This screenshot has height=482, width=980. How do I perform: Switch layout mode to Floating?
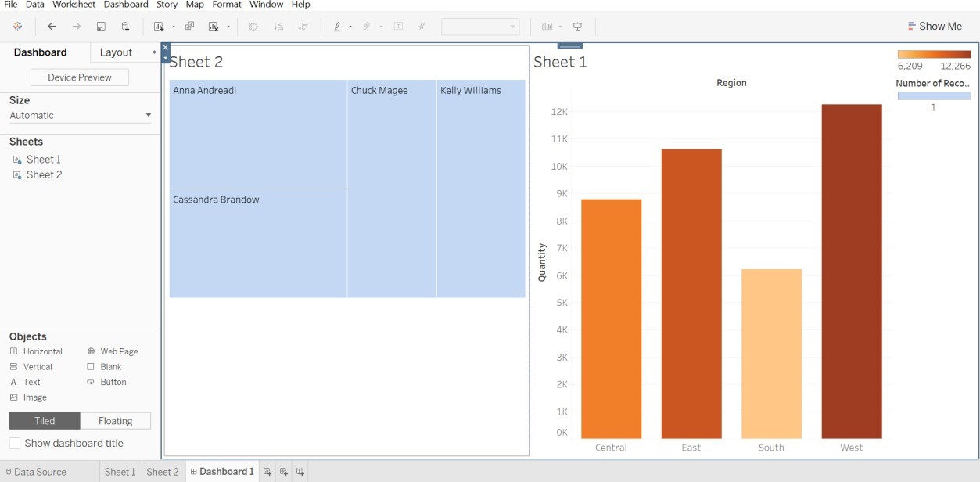[x=115, y=420]
